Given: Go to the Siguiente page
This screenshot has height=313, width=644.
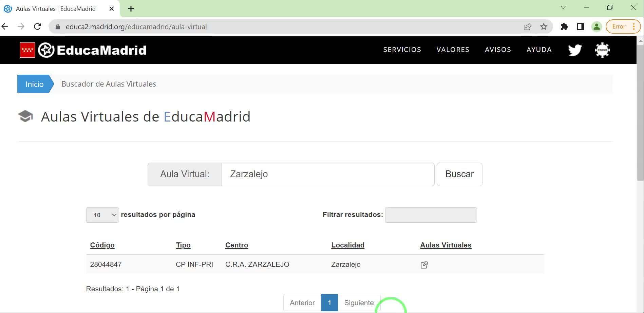Looking at the screenshot, I should (359, 303).
